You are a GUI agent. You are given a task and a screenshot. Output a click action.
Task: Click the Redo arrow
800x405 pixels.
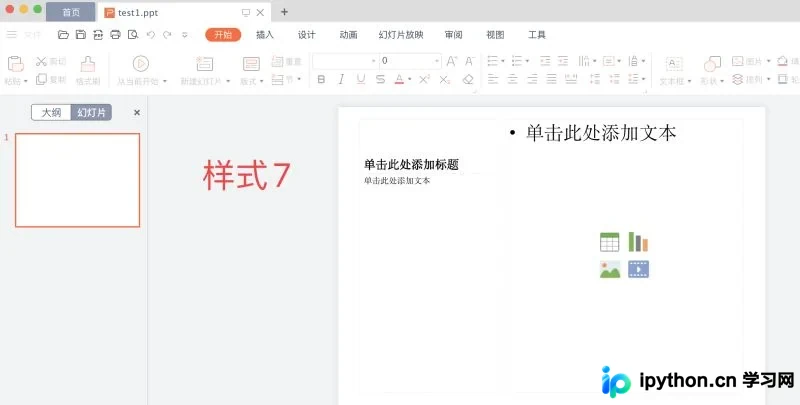pyautogui.click(x=167, y=35)
